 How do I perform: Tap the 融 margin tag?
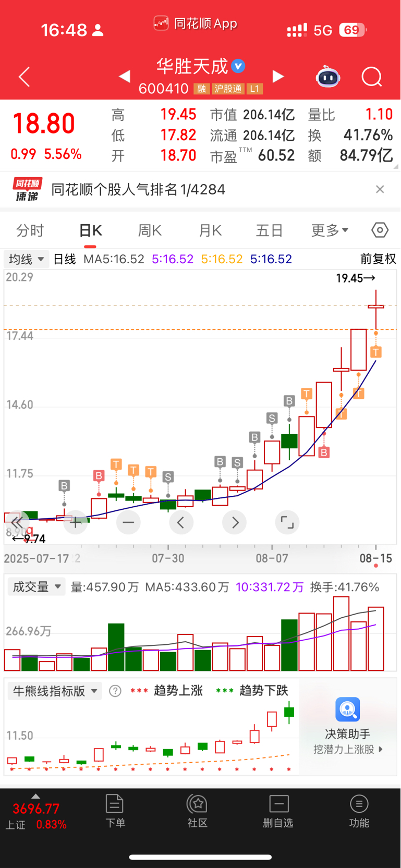coord(201,89)
